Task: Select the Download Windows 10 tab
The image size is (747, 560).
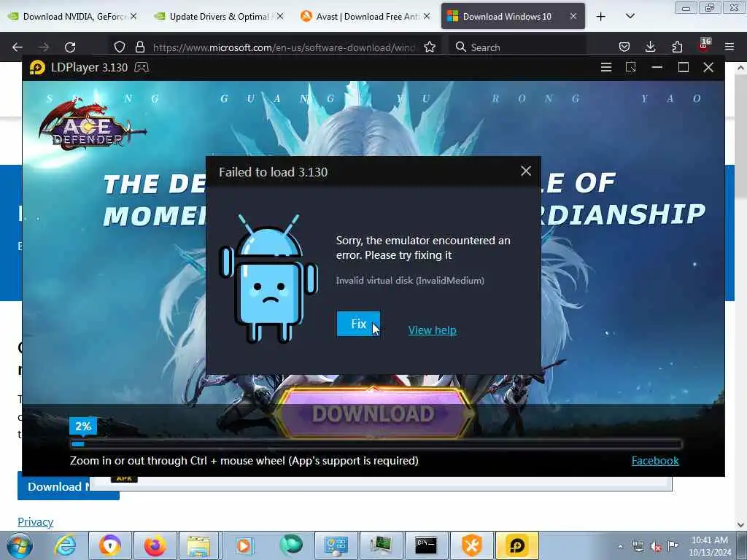Action: [x=507, y=16]
